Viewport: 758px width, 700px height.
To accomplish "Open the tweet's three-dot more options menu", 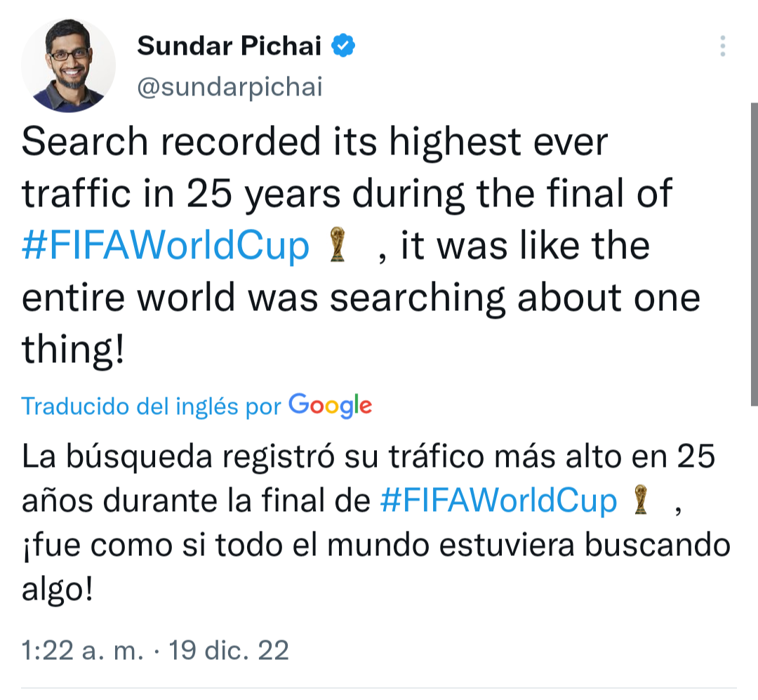I will click(x=722, y=46).
